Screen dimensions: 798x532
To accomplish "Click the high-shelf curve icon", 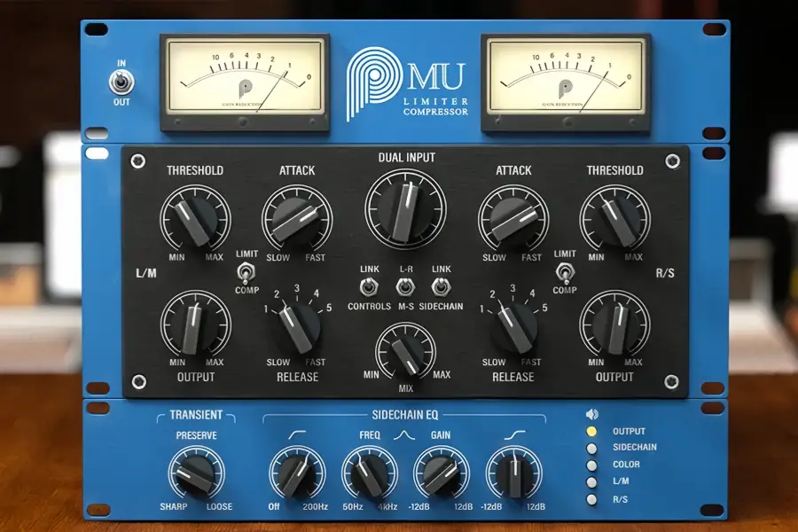I will pyautogui.click(x=514, y=435).
